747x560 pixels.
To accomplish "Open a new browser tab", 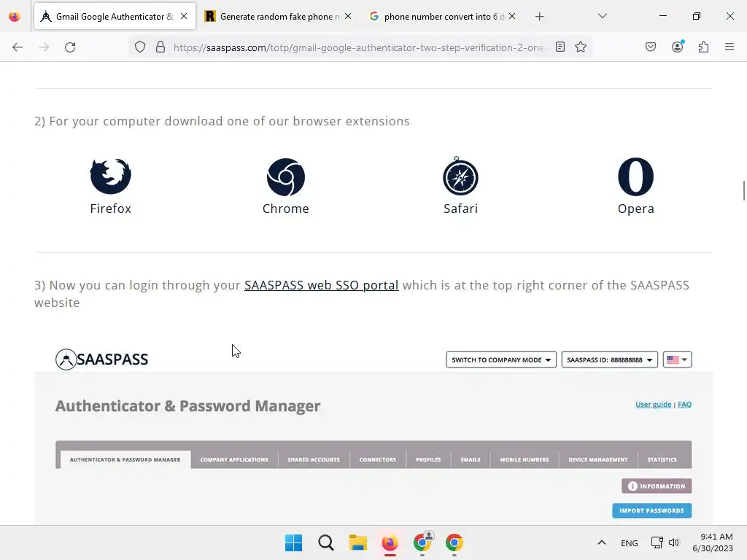I will click(x=539, y=17).
